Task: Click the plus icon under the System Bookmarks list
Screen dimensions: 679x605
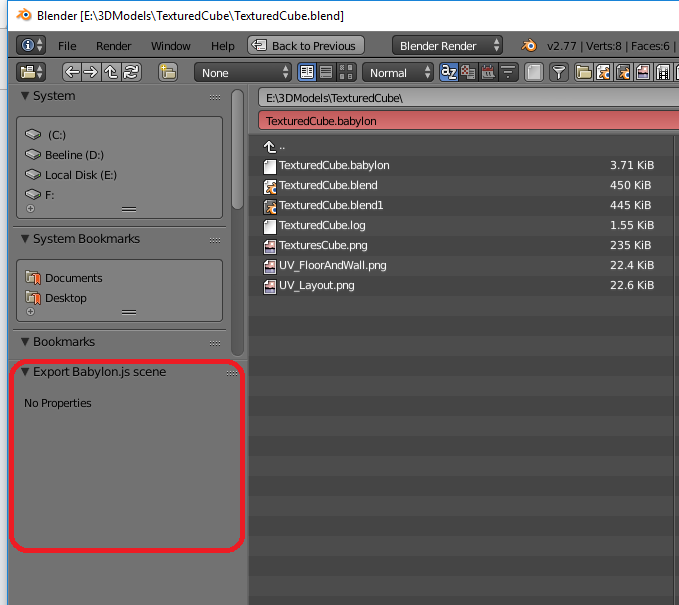Action: pyautogui.click(x=30, y=312)
